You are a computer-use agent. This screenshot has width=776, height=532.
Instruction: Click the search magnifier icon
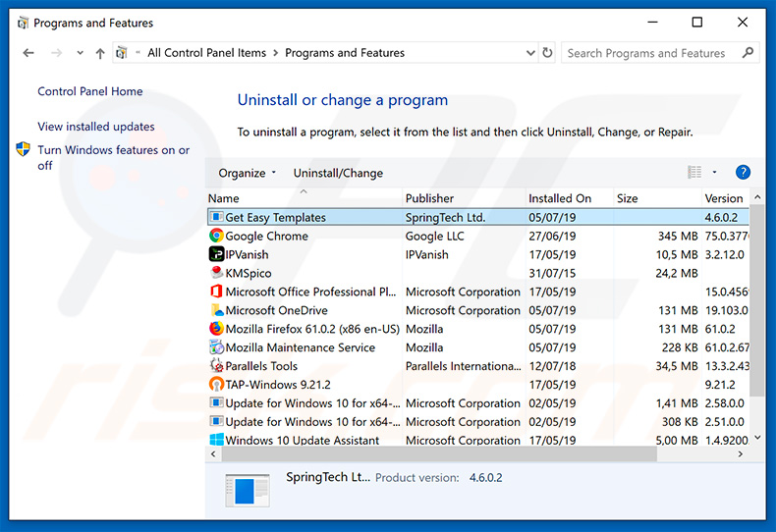pos(748,52)
